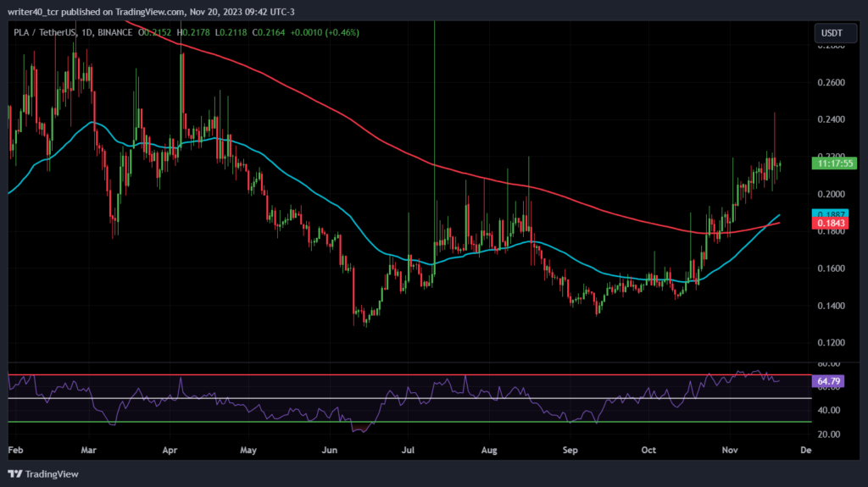Click the publisher header text writer40_tcr

coord(33,12)
